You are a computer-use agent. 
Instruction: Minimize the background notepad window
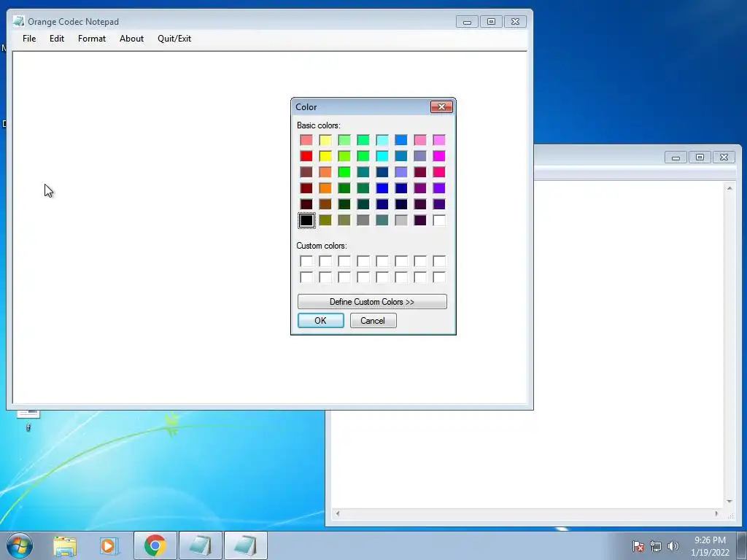[x=676, y=157]
